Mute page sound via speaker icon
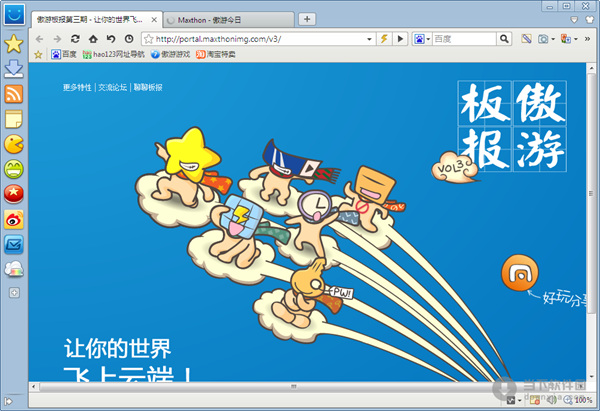600x411 pixels. point(551,400)
